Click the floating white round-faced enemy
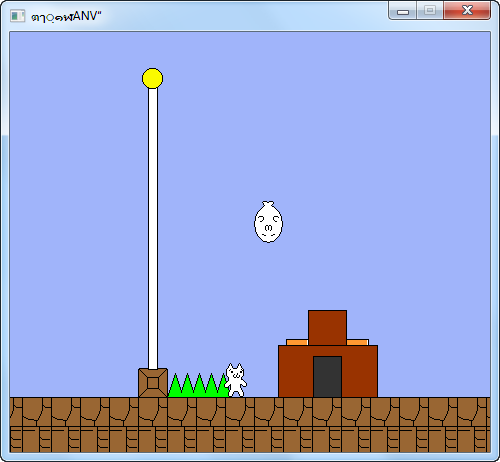Screen dimensions: 500x462 click(x=268, y=222)
